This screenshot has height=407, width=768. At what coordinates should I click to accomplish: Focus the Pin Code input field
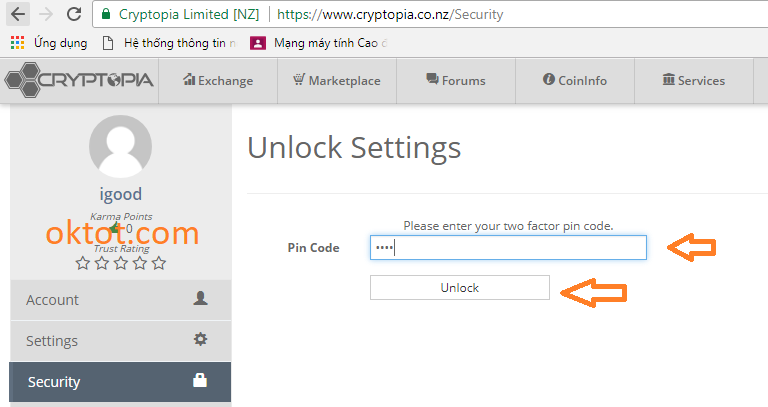(508, 248)
